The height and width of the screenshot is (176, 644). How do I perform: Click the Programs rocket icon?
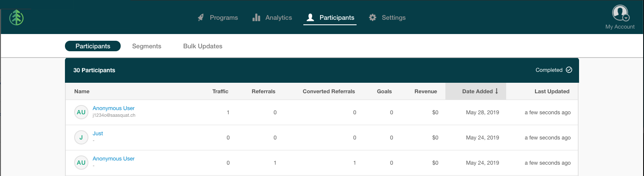(201, 18)
